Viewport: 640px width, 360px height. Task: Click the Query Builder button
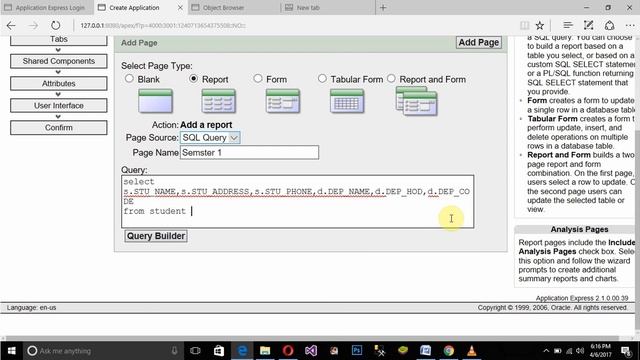[156, 236]
